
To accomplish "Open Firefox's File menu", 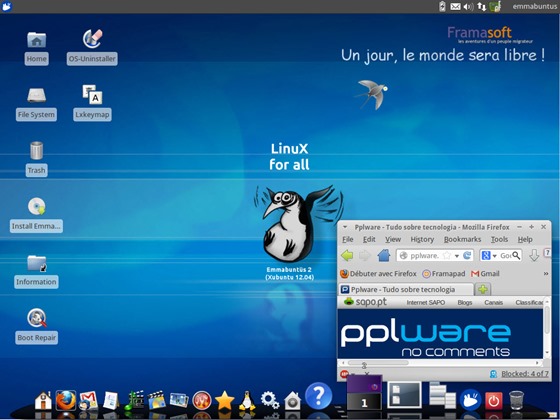I will click(x=348, y=239).
